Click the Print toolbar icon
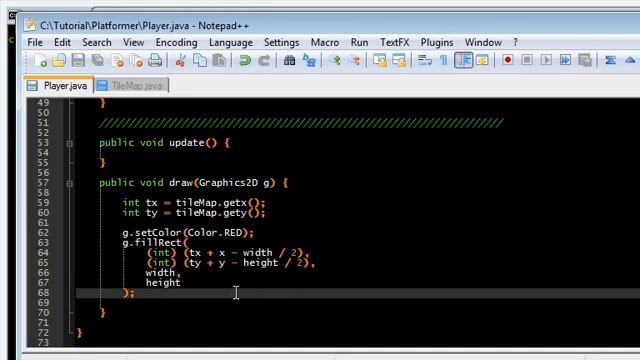Viewport: 640px width, 360px height. (x=155, y=61)
